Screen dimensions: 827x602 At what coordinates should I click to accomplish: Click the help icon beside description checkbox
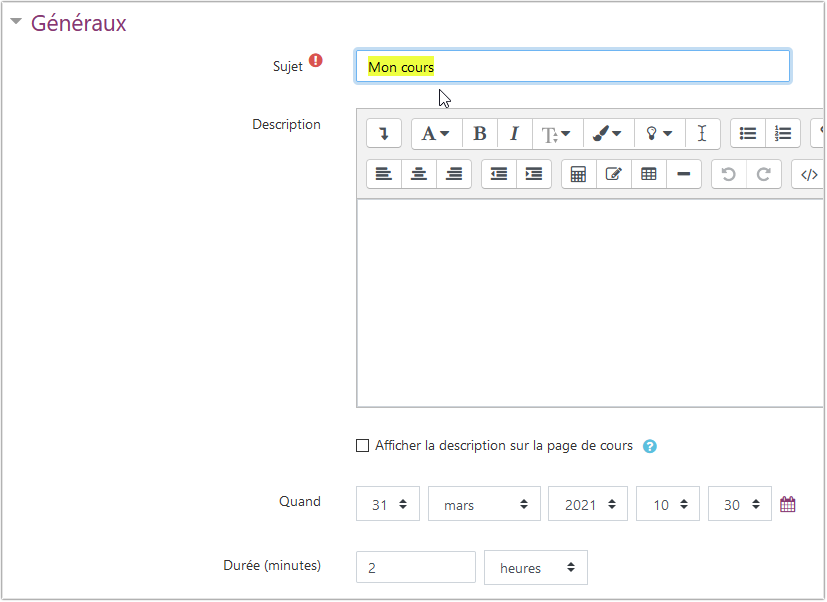coord(650,446)
